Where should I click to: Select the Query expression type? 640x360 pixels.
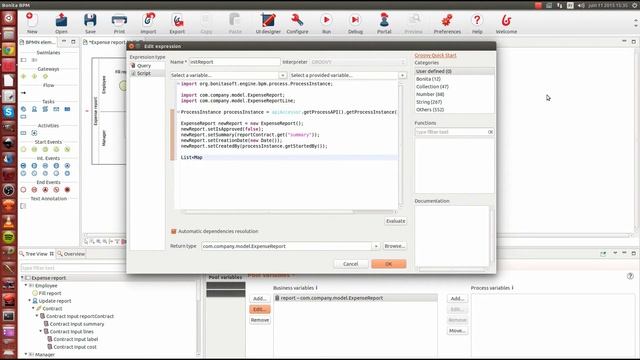click(144, 66)
